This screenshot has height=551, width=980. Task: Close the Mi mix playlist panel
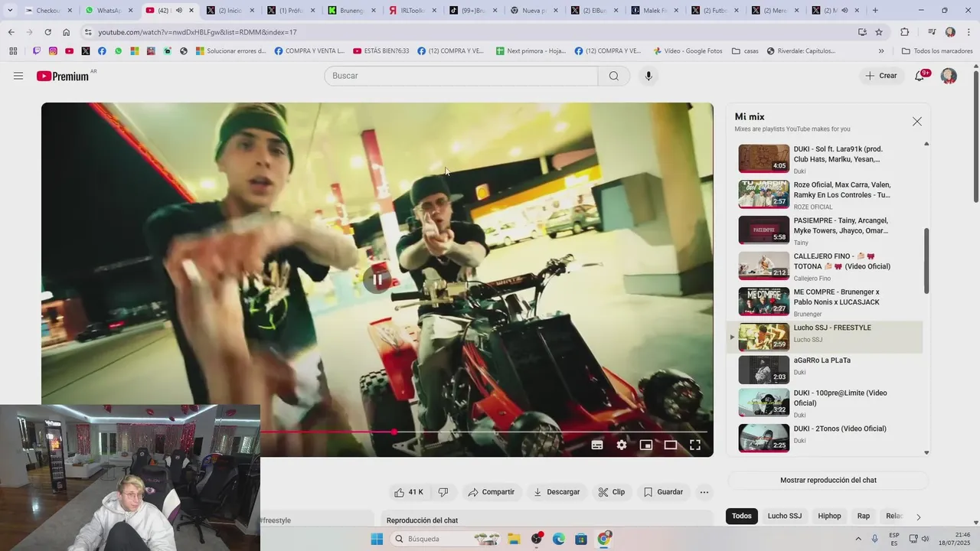[917, 122]
